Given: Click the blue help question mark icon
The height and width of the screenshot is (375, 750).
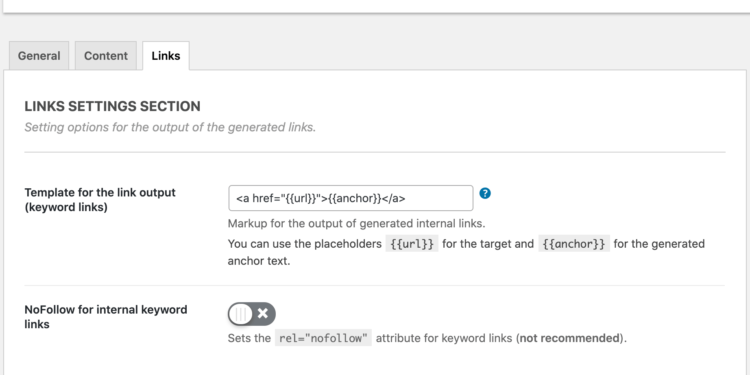Looking at the screenshot, I should 485,193.
